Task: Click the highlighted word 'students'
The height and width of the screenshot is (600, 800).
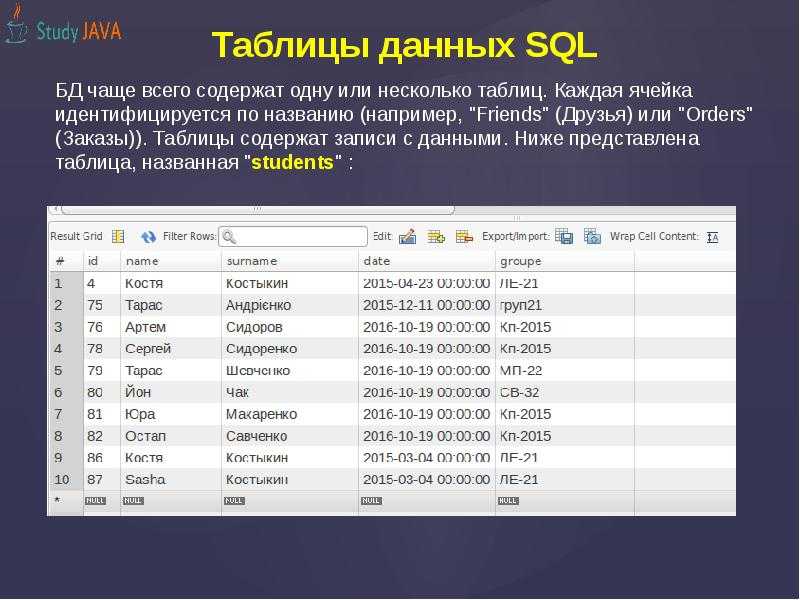Action: pyautogui.click(x=292, y=163)
